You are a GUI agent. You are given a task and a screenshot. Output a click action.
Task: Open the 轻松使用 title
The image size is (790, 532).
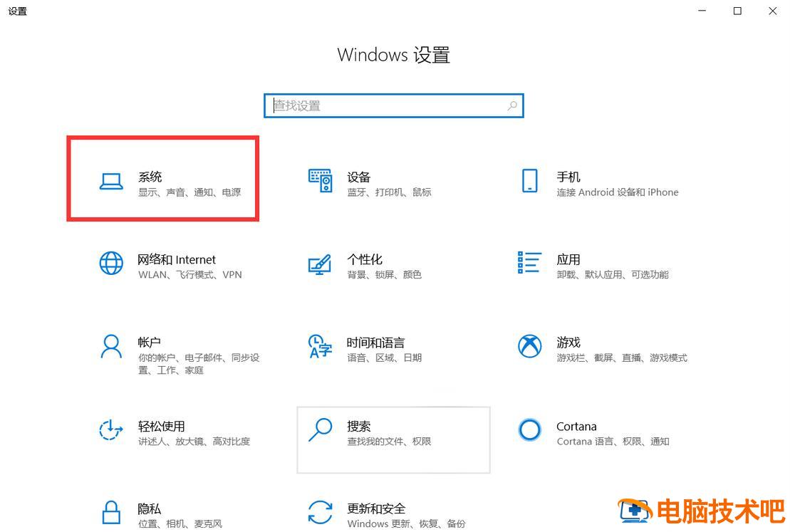162,426
